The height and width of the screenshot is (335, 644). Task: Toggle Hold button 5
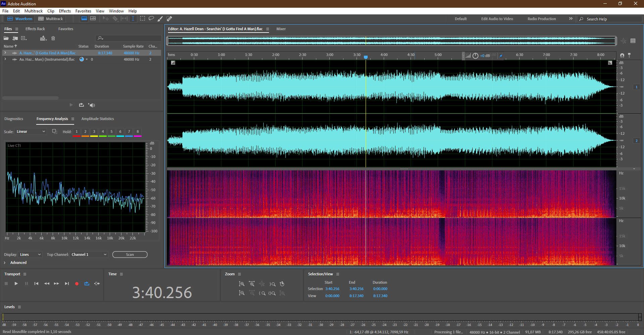tap(111, 131)
